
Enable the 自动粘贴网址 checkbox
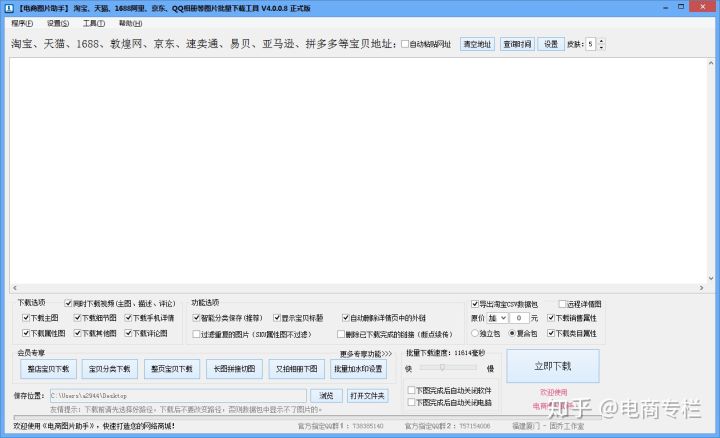click(x=404, y=45)
